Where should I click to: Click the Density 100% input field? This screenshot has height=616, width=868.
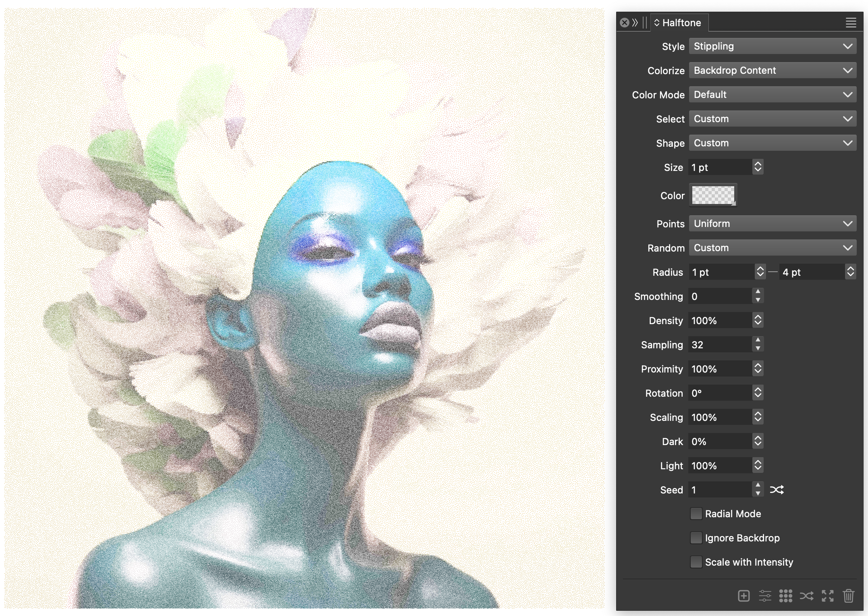(x=719, y=320)
